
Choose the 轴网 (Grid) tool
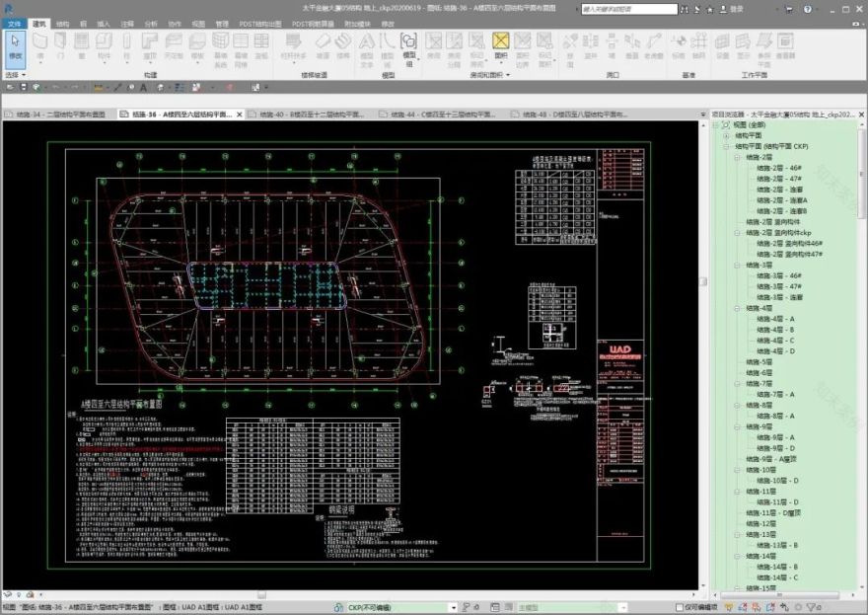point(698,45)
